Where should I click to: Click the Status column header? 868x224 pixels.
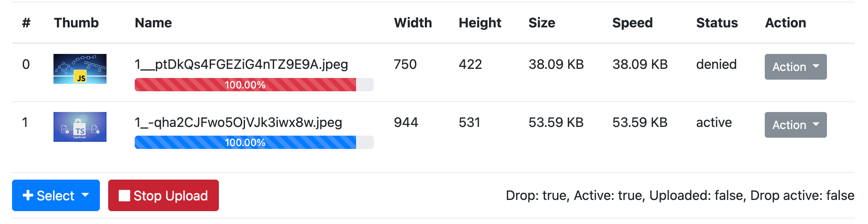(717, 23)
